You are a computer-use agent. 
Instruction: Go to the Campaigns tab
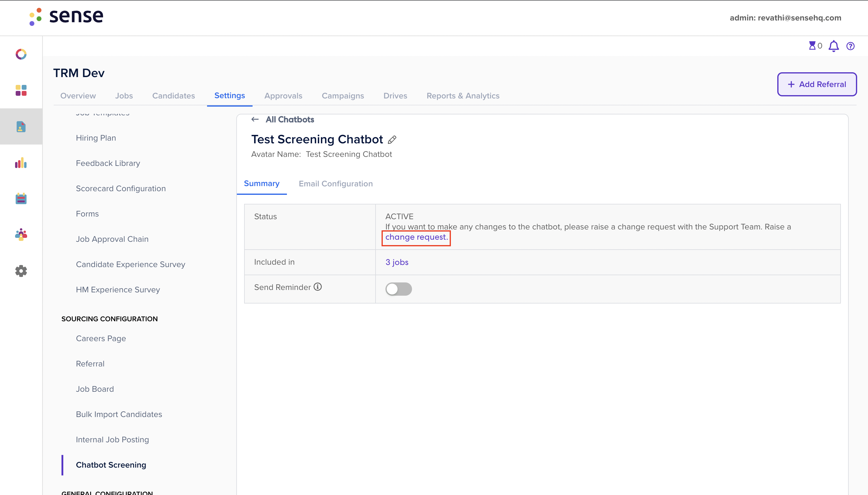coord(343,96)
